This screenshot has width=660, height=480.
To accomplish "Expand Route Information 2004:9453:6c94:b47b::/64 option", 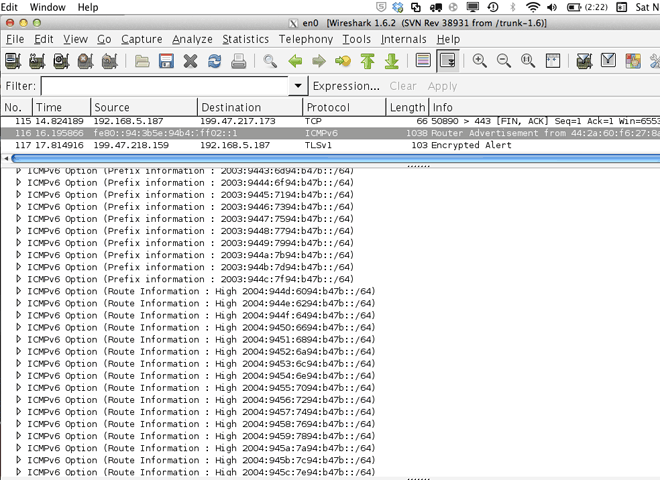I will click(x=19, y=363).
